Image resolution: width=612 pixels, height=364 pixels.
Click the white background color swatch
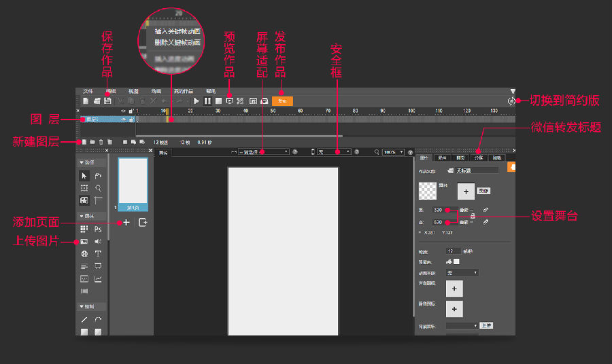pyautogui.click(x=456, y=261)
